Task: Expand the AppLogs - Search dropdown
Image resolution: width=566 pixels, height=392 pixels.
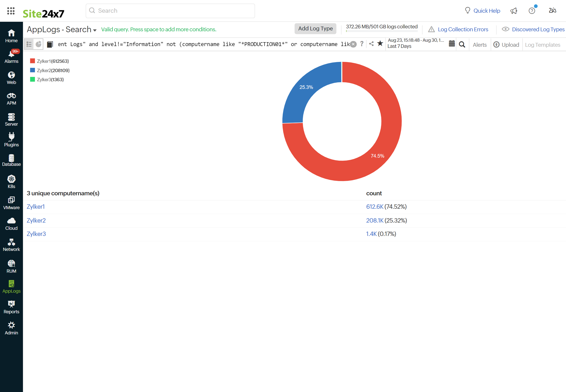Action: click(x=95, y=30)
